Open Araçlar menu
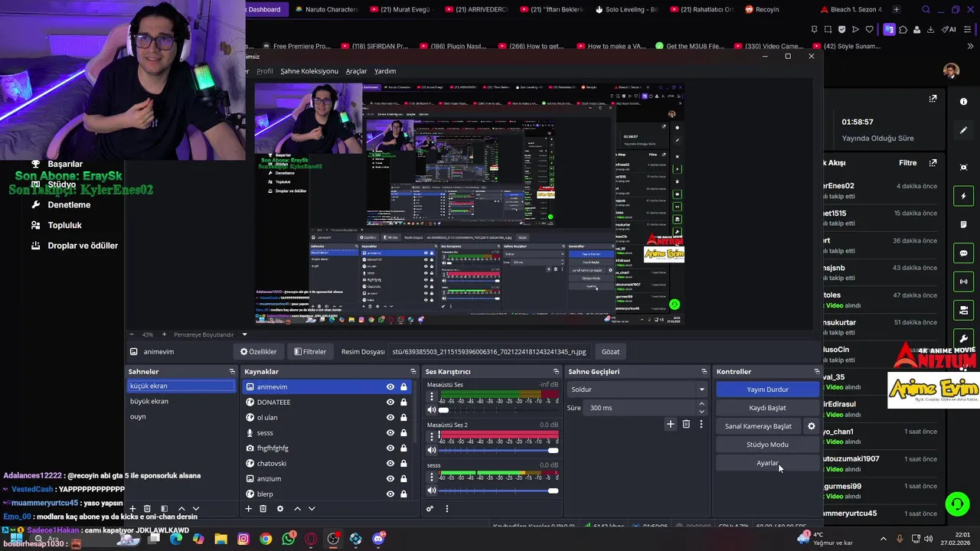980x551 pixels. point(357,71)
